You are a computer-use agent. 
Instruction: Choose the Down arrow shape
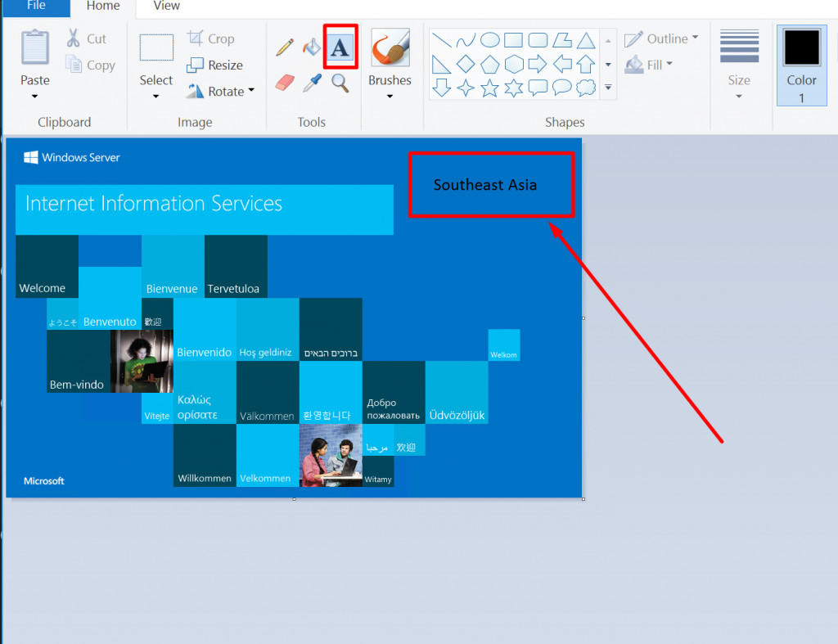pyautogui.click(x=441, y=88)
